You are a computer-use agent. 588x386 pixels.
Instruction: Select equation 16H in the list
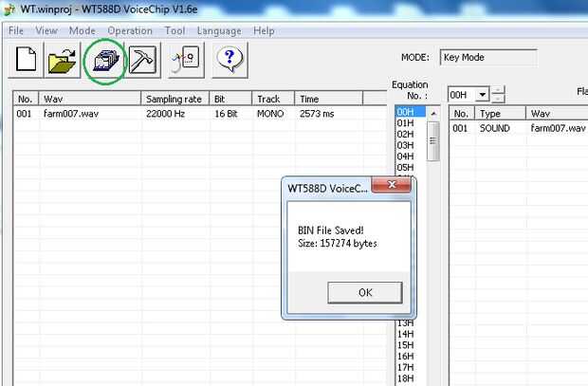pyautogui.click(x=411, y=356)
